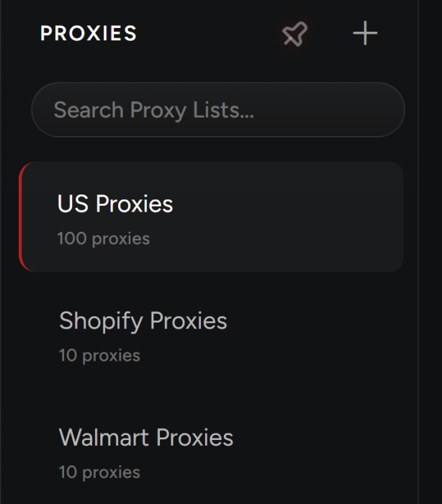Click the "Shopify Proxies" title text
The height and width of the screenshot is (504, 442).
143,321
